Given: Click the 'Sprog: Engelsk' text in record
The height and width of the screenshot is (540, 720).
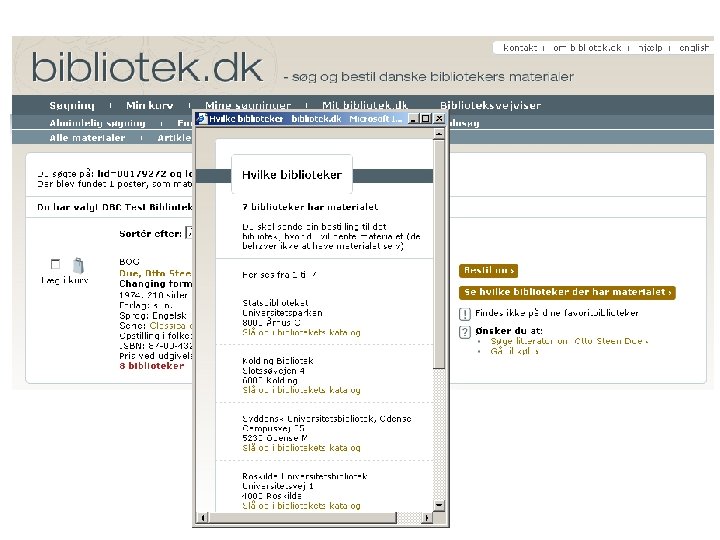Looking at the screenshot, I should coord(153,316).
